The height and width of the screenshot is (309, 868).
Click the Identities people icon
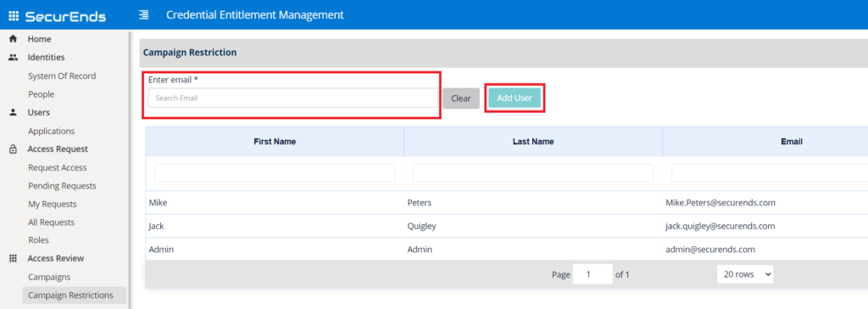coord(14,57)
